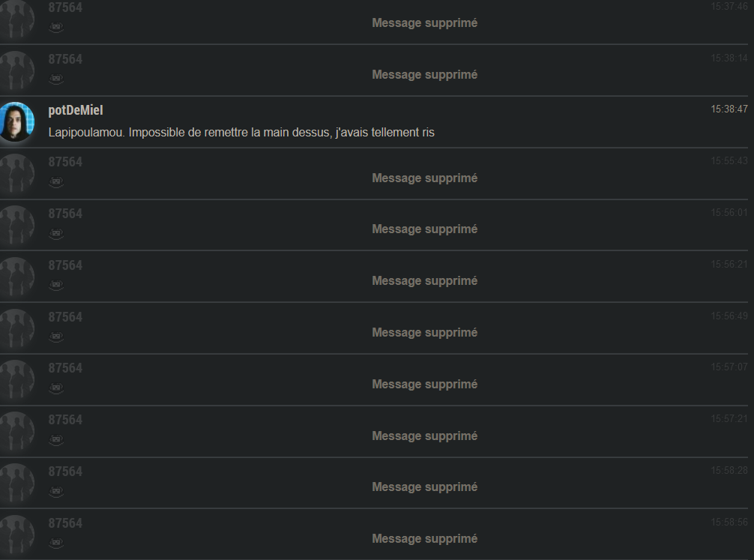754x560 pixels.
Task: Click the 15:38:47 timestamp of potDeMiel's message
Action: click(729, 109)
